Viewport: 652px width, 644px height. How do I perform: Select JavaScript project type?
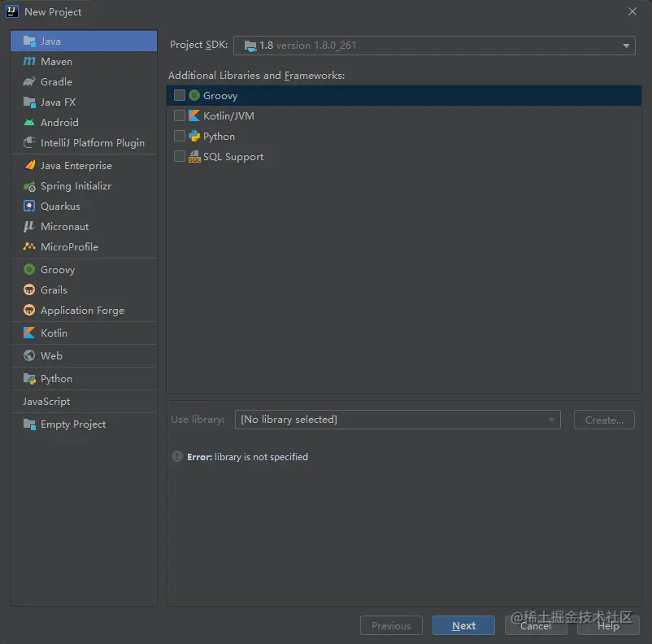(x=84, y=402)
